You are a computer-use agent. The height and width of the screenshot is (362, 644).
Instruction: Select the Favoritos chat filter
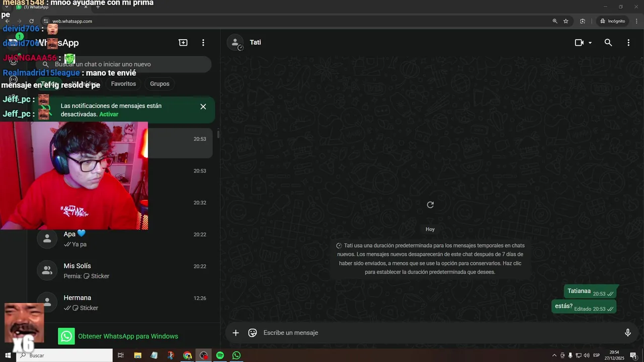[123, 84]
